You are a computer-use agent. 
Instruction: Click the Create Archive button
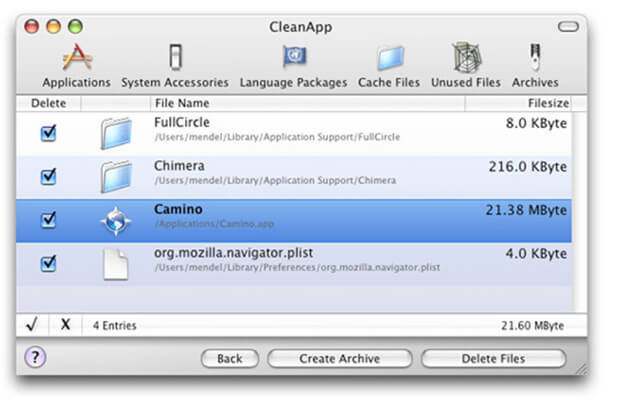click(x=340, y=359)
